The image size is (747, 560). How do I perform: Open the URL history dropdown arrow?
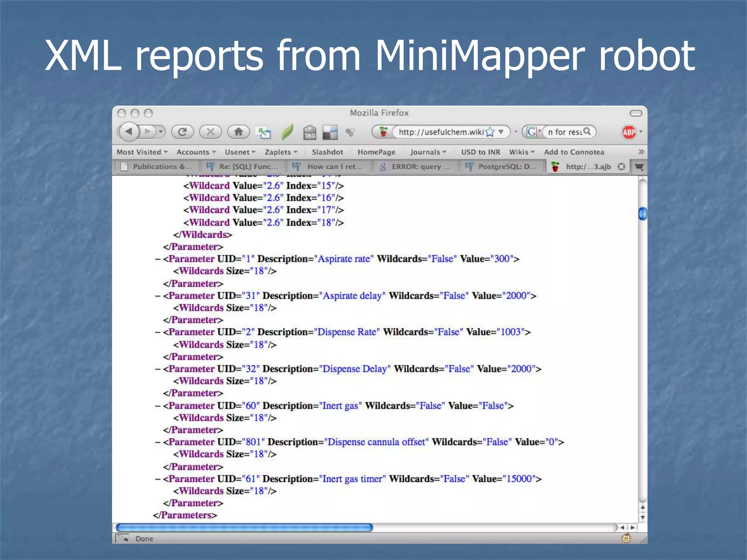click(501, 132)
